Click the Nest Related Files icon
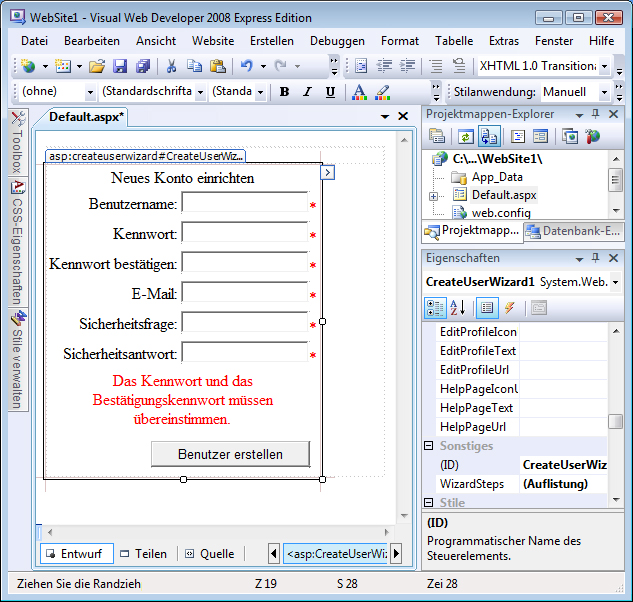The height and width of the screenshot is (602, 633). click(489, 136)
